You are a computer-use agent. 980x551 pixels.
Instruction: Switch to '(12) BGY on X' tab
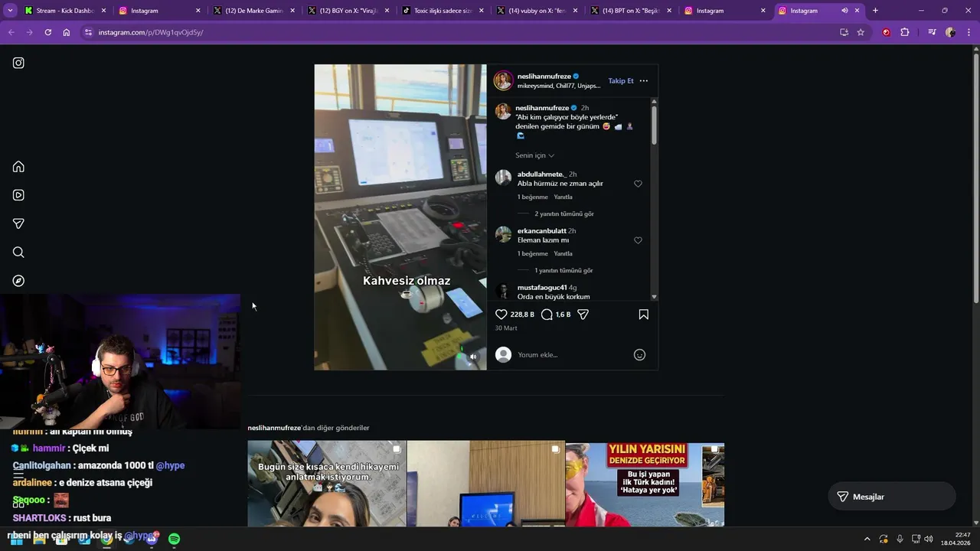tap(348, 11)
